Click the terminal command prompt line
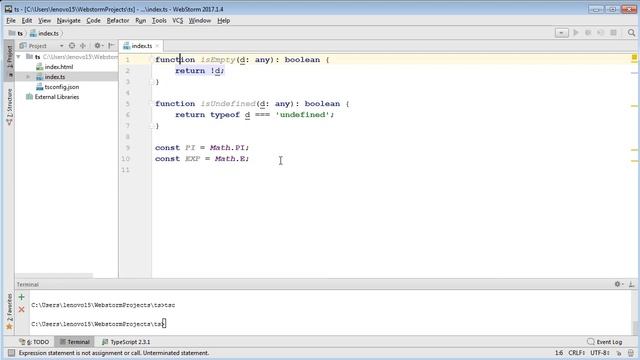The width and height of the screenshot is (640, 360). click(99, 324)
